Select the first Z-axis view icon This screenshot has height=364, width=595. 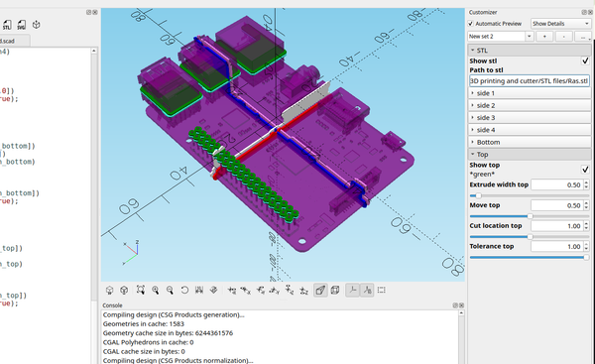point(290,291)
